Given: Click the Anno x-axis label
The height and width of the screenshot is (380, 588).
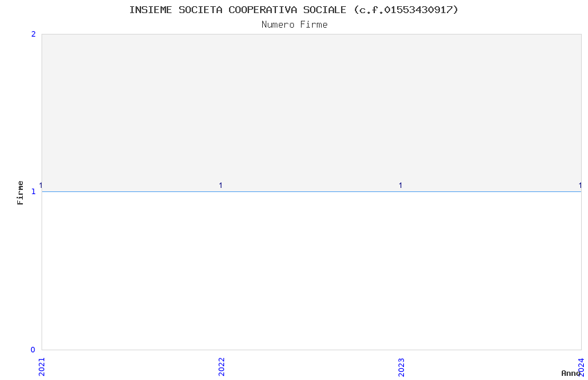Looking at the screenshot, I should click(571, 373).
